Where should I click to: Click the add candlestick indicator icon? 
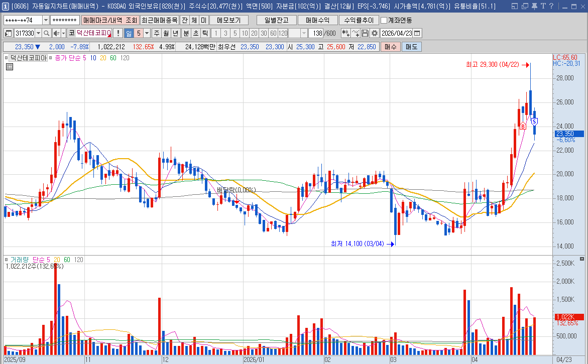click(345, 33)
